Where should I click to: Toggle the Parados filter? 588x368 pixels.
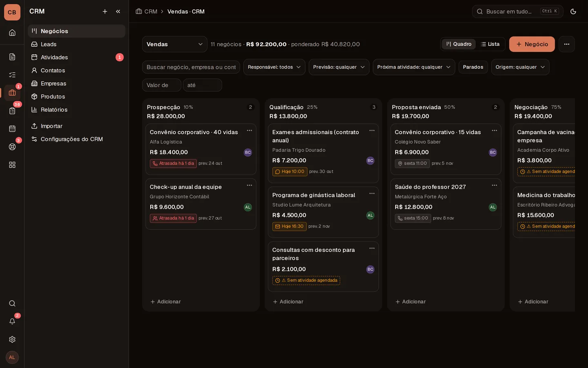pyautogui.click(x=473, y=67)
